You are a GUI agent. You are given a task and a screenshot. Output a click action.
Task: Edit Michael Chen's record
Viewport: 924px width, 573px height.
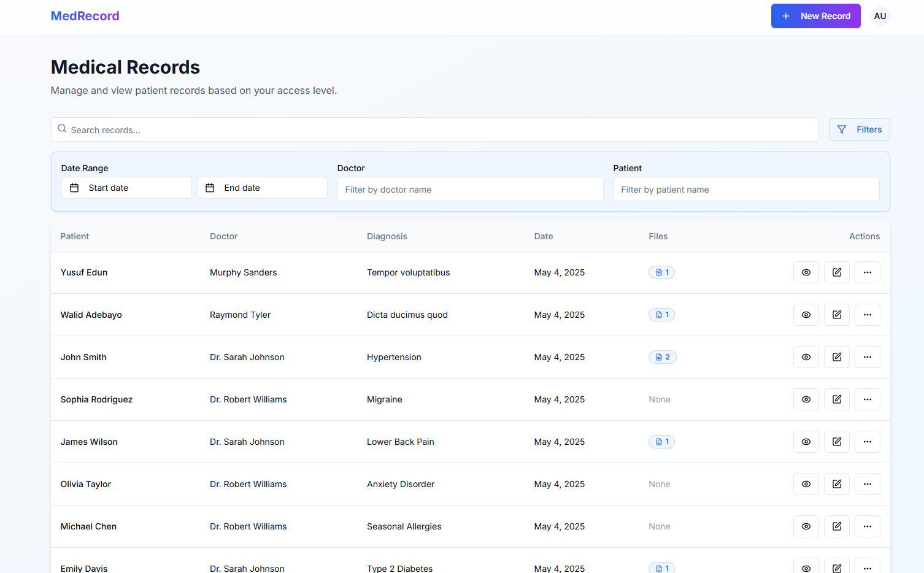[x=837, y=526]
